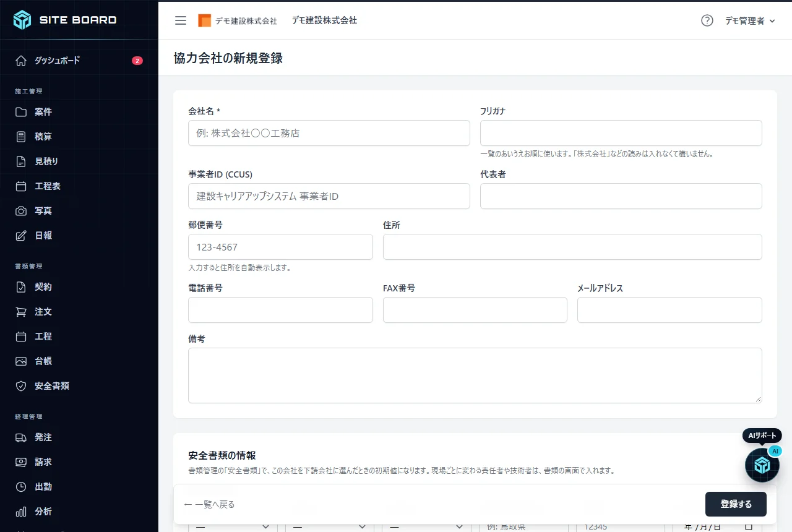Image resolution: width=792 pixels, height=532 pixels.
Task: Click the メールアドレス input field
Action: click(669, 310)
